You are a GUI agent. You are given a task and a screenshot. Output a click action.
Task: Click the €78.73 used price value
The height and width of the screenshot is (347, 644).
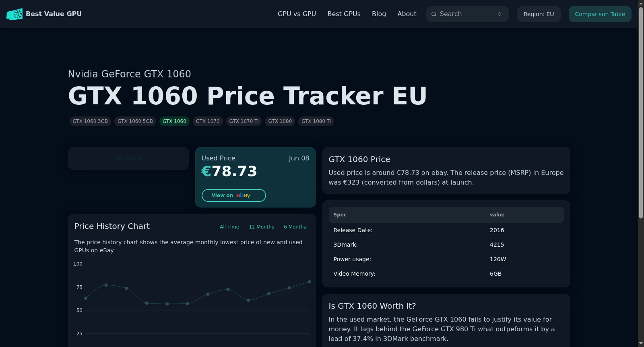[229, 171]
